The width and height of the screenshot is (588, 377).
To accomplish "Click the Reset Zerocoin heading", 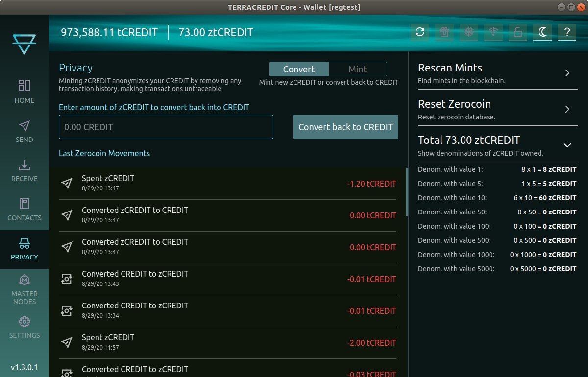I will tap(454, 104).
